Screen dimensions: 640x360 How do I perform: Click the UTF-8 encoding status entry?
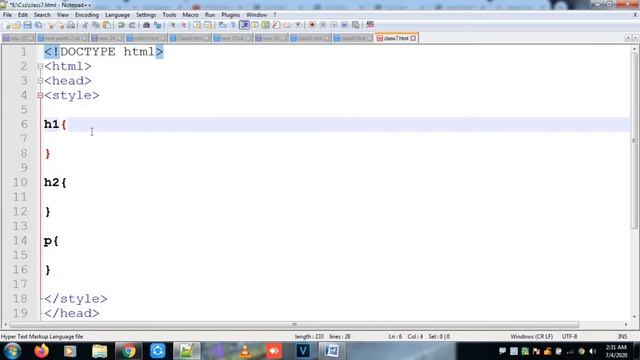click(x=569, y=336)
